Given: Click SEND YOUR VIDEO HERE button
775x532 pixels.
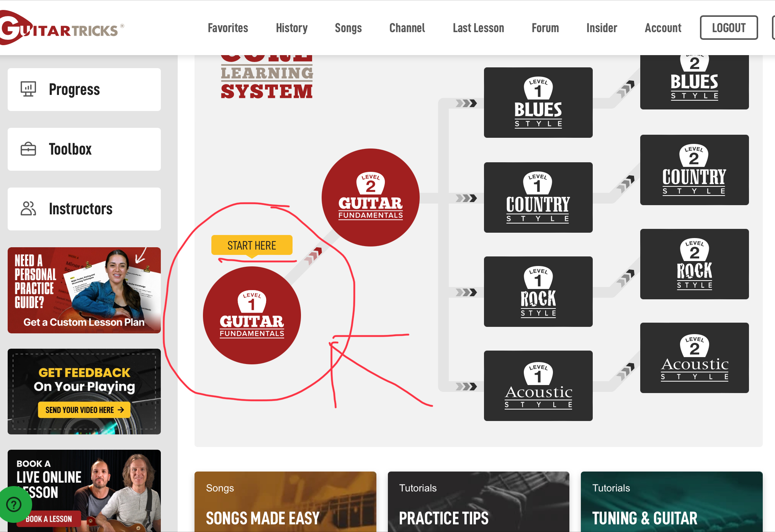Looking at the screenshot, I should 84,410.
